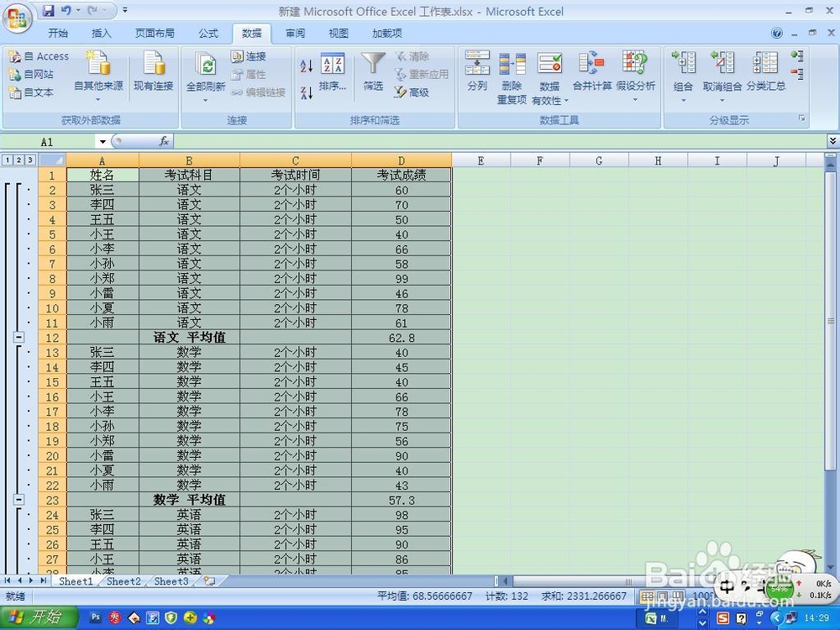Switch to the 插入 tab
The height and width of the screenshot is (630, 840).
point(102,34)
